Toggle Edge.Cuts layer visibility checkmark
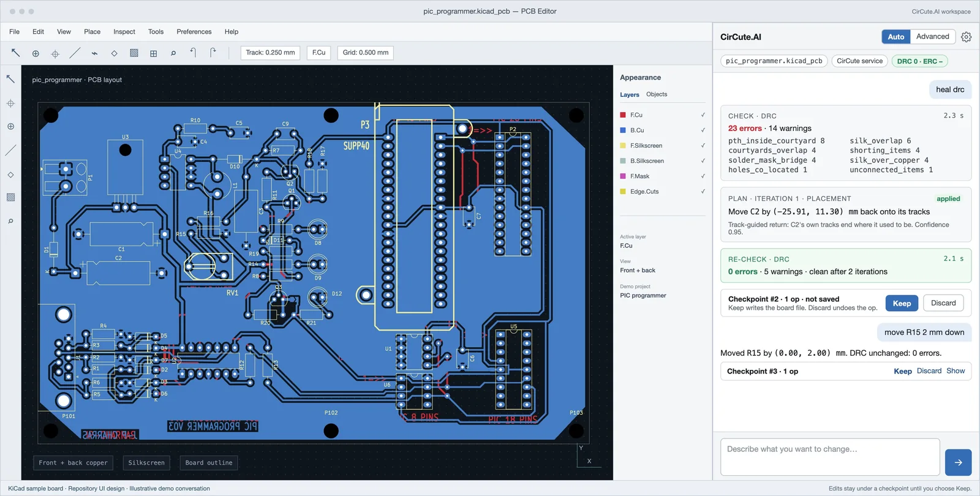 click(x=703, y=192)
